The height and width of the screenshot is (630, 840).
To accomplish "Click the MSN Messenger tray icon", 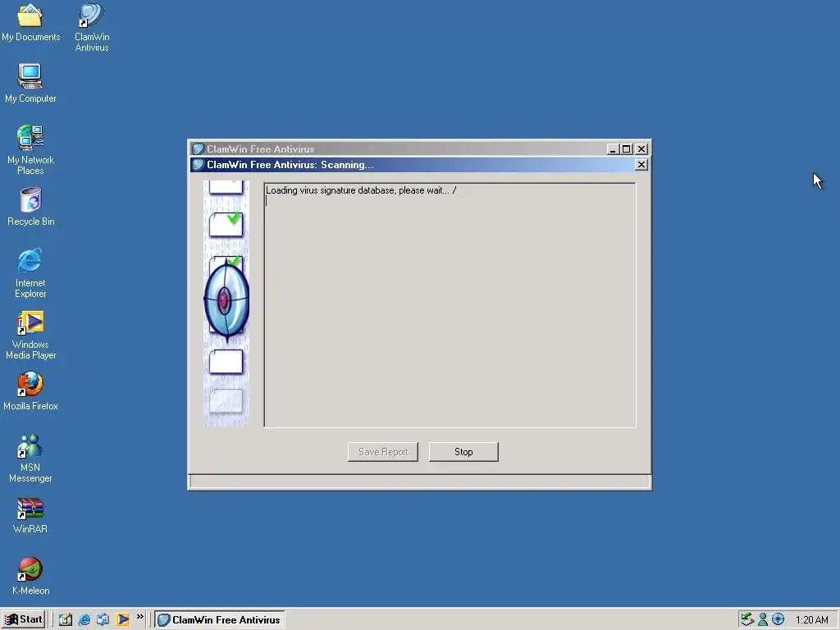I will pyautogui.click(x=763, y=619).
